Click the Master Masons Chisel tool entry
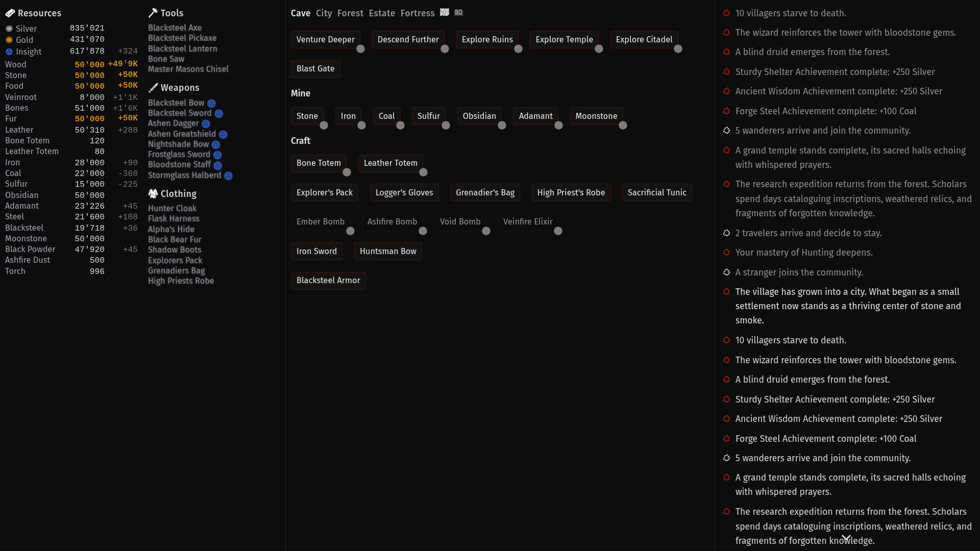This screenshot has height=551, width=980. (188, 69)
